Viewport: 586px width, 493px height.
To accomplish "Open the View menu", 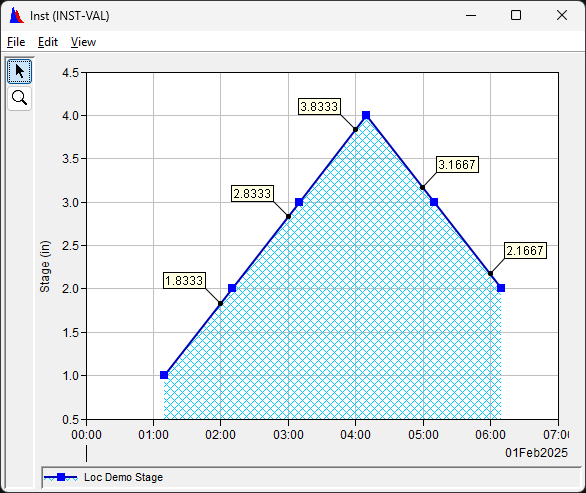I will pos(83,42).
